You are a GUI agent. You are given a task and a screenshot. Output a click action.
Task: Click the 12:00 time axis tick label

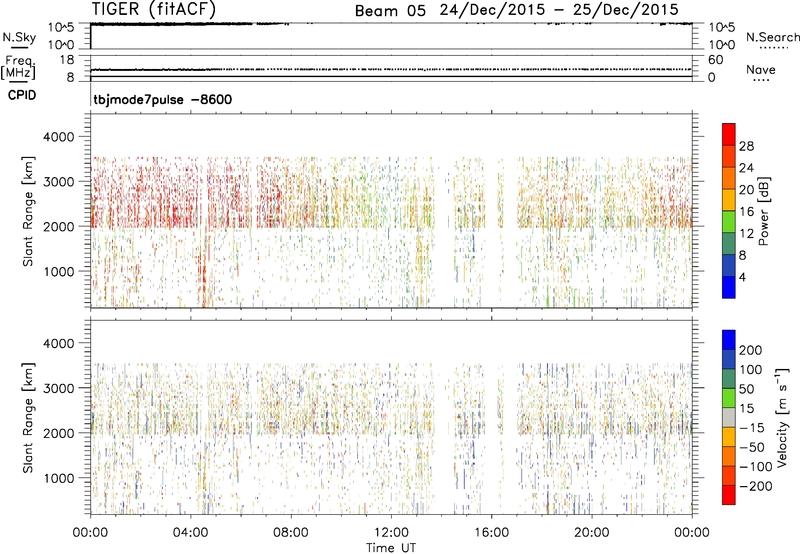point(391,533)
